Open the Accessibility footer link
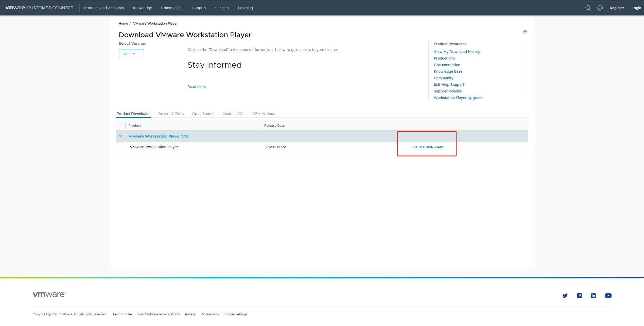 [210, 314]
